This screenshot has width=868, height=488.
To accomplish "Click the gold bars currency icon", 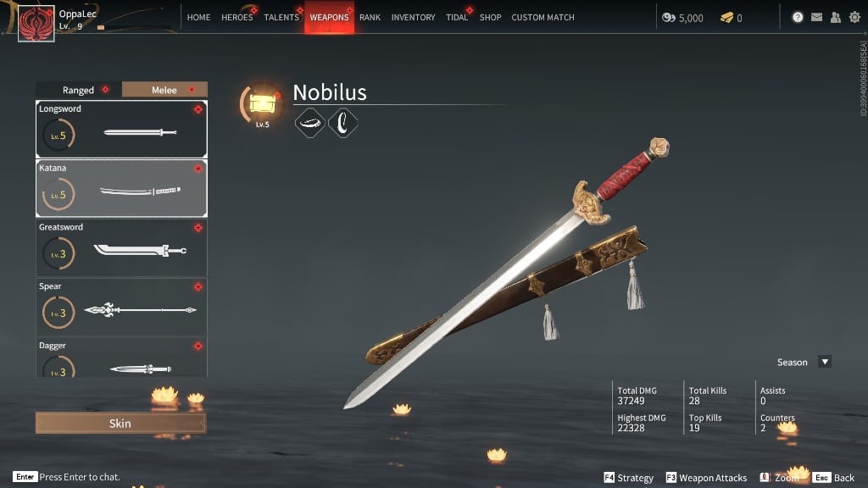I will 726,18.
